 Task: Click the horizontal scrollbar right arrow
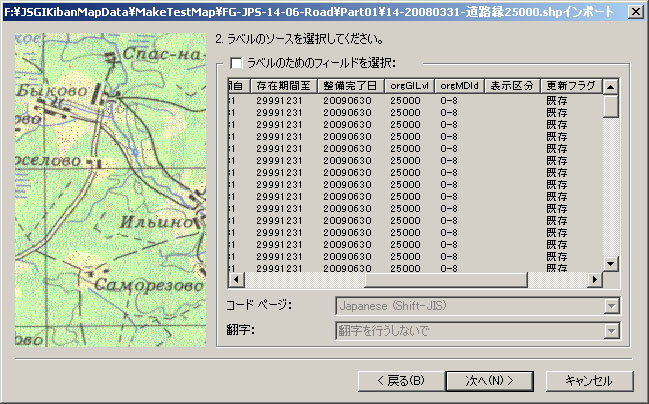594,280
